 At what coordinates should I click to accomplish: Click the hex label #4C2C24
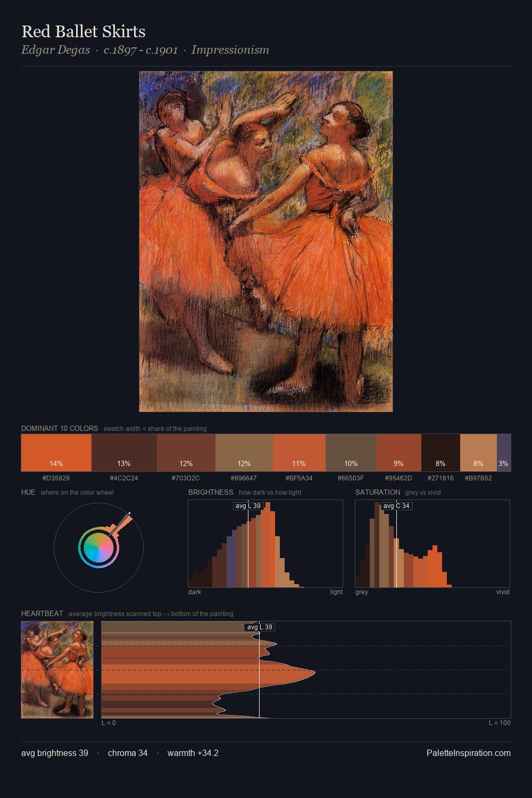(x=124, y=478)
